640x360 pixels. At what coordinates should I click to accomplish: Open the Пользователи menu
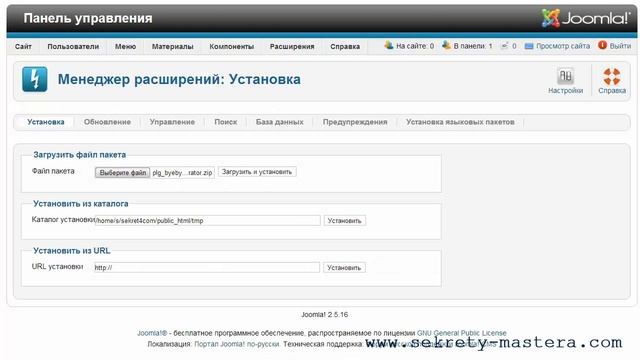(x=73, y=47)
